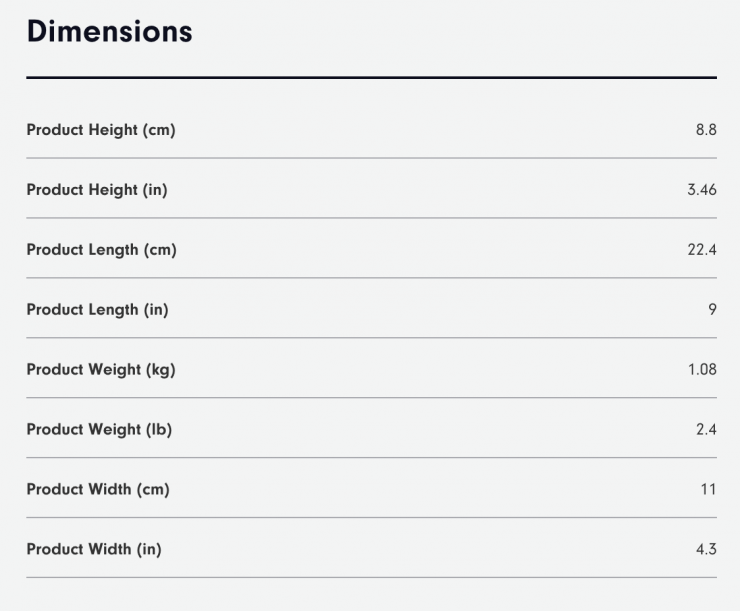Click the 4.3 width value
740x611 pixels.
click(706, 550)
